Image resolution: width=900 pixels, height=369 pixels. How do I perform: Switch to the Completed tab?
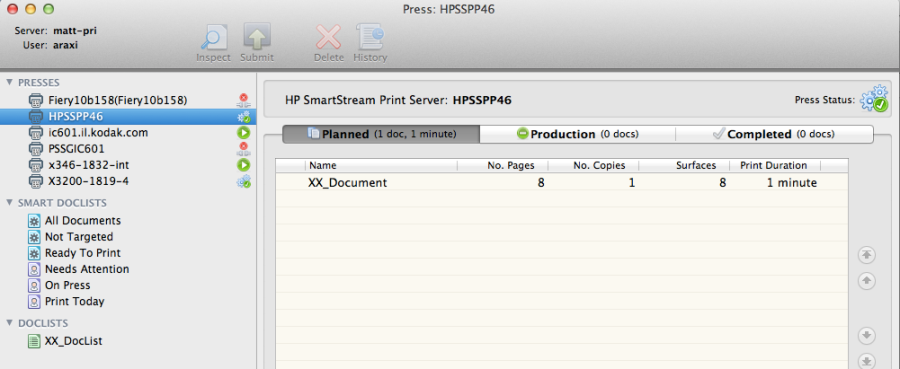point(774,134)
